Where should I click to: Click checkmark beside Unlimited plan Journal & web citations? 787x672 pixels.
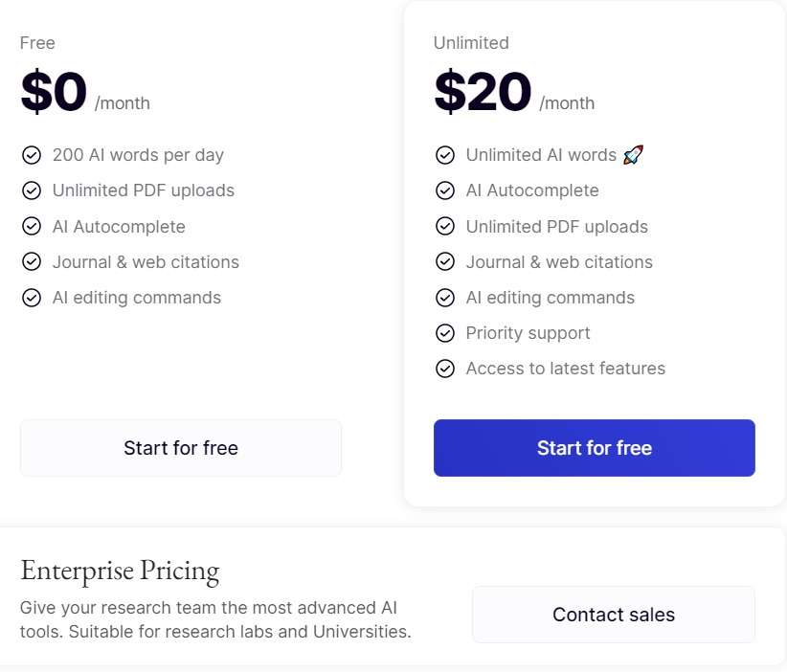tap(445, 262)
